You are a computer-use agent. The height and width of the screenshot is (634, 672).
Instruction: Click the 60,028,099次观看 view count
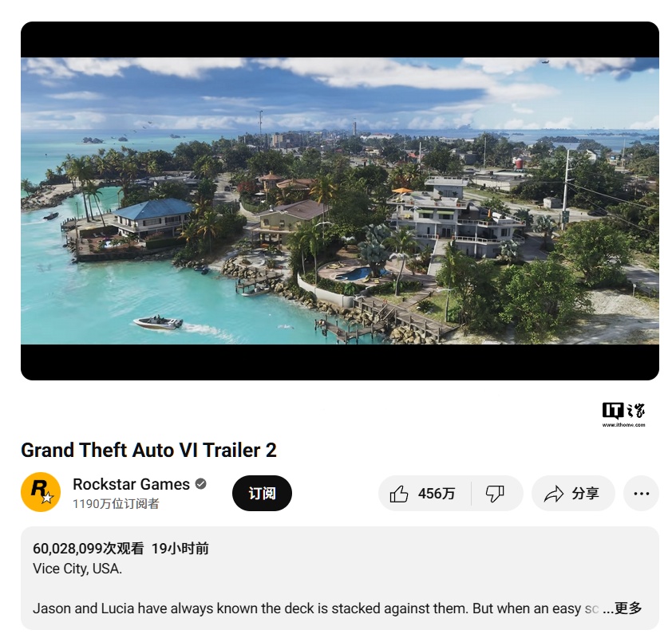pyautogui.click(x=89, y=549)
